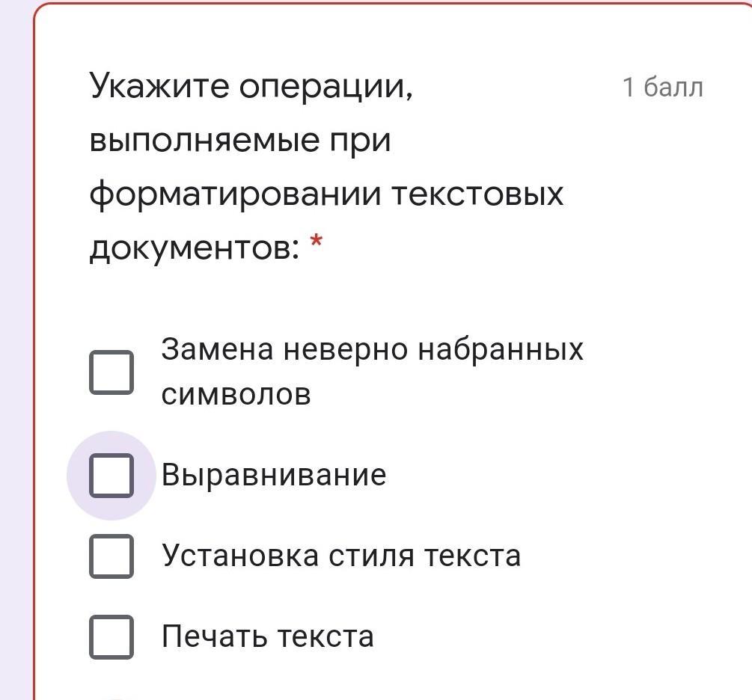
Task: Click the 'Замена неверно набранных' label line
Action: click(372, 349)
